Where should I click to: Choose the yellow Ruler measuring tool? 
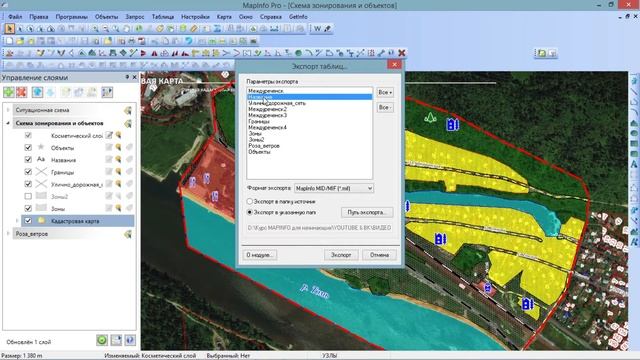[194, 29]
